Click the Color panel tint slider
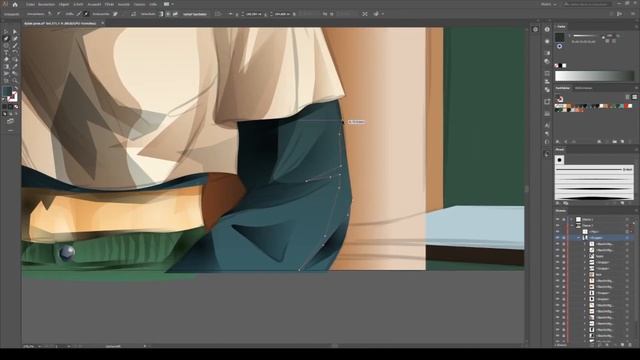Screen dimensions: 640x360 pos(586,36)
